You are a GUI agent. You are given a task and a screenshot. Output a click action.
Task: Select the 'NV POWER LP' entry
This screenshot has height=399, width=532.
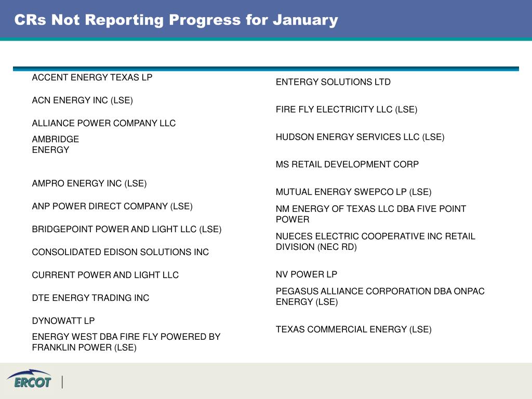[307, 274]
